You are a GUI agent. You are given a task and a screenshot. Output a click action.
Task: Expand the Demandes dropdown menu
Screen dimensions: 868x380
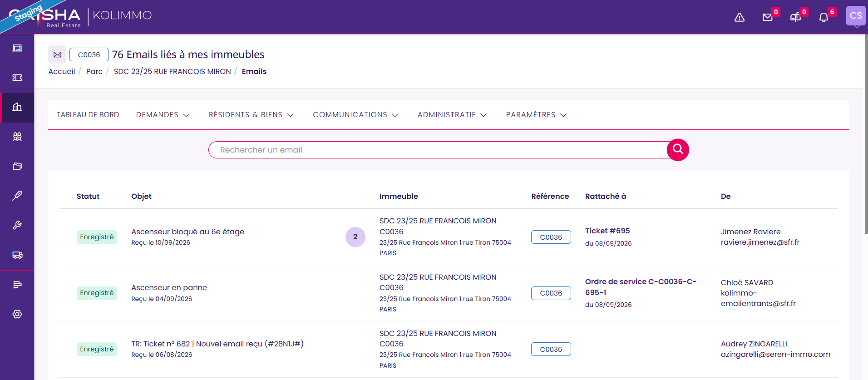click(x=163, y=115)
